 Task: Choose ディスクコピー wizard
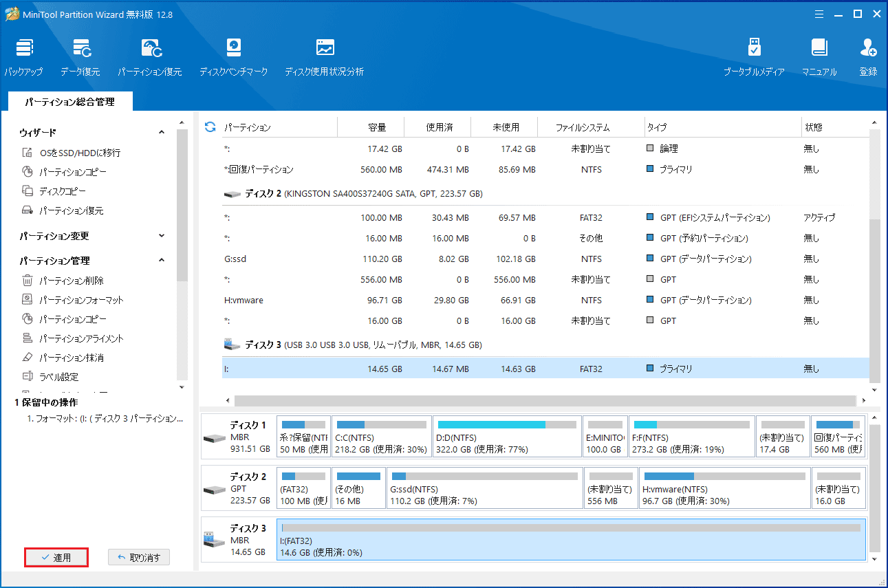coord(62,191)
